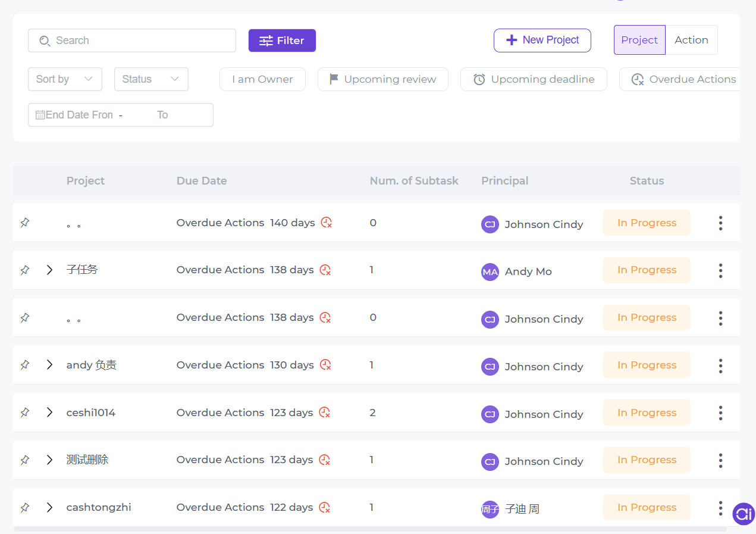Viewport: 756px width, 534px height.
Task: Click the purple Filter button
Action: (282, 40)
